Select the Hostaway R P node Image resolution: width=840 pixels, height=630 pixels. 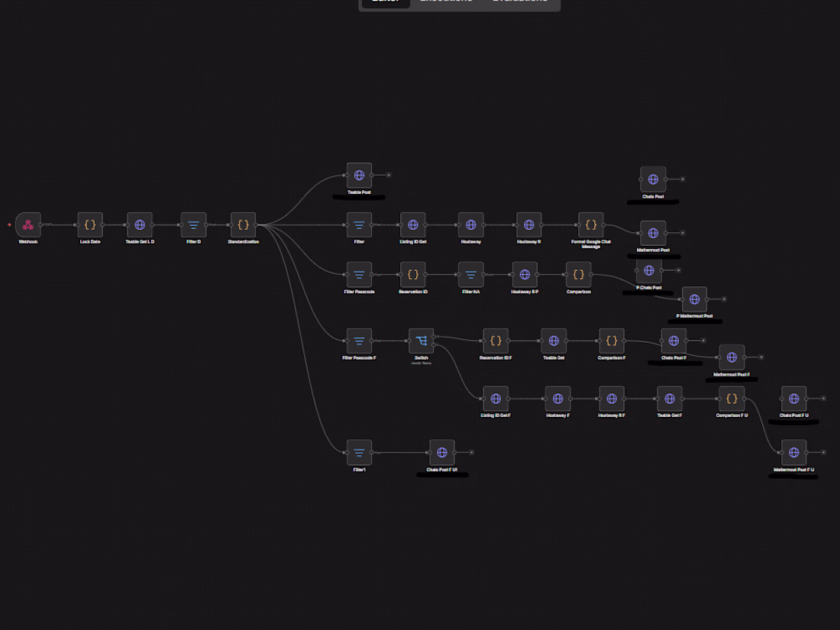point(525,275)
